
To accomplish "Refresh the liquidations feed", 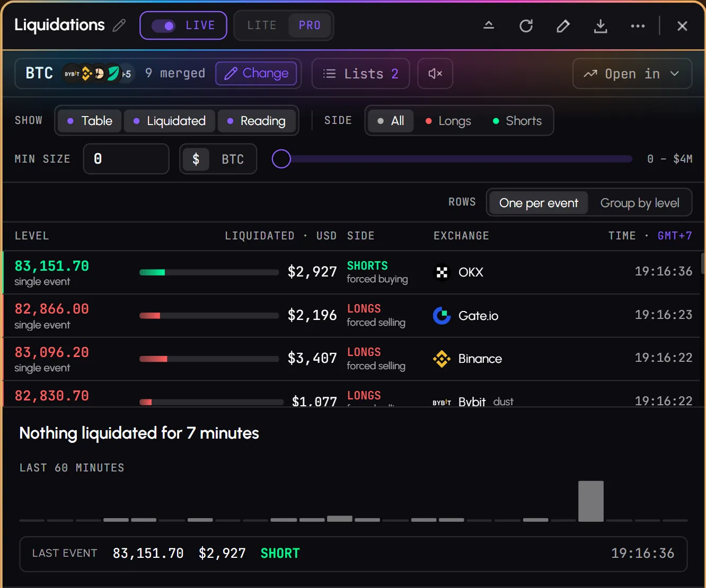I will (x=526, y=25).
